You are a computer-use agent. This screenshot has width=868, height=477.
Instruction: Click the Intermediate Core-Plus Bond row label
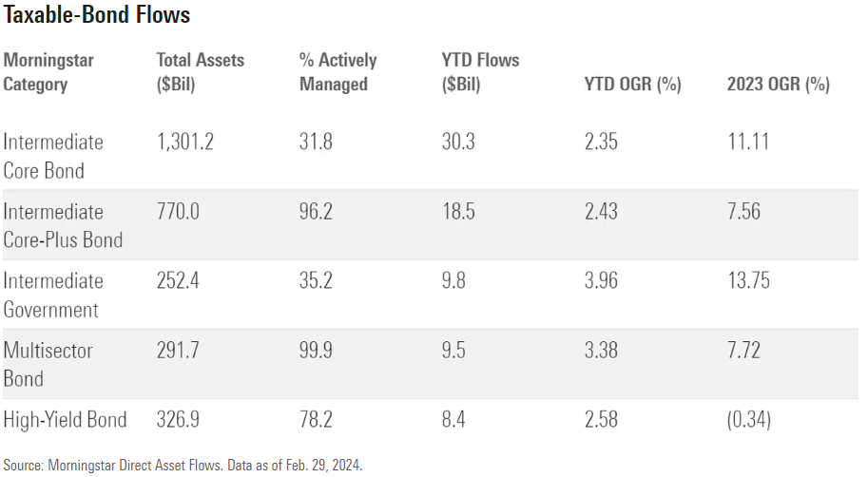[x=63, y=225]
